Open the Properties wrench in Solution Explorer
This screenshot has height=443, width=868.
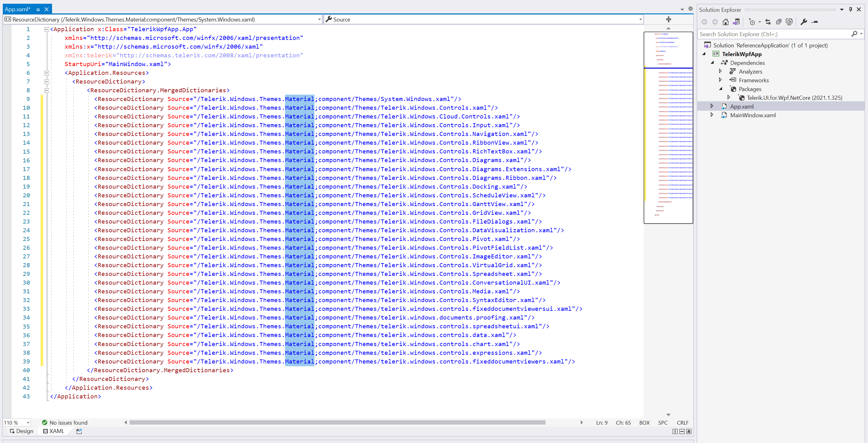click(804, 22)
